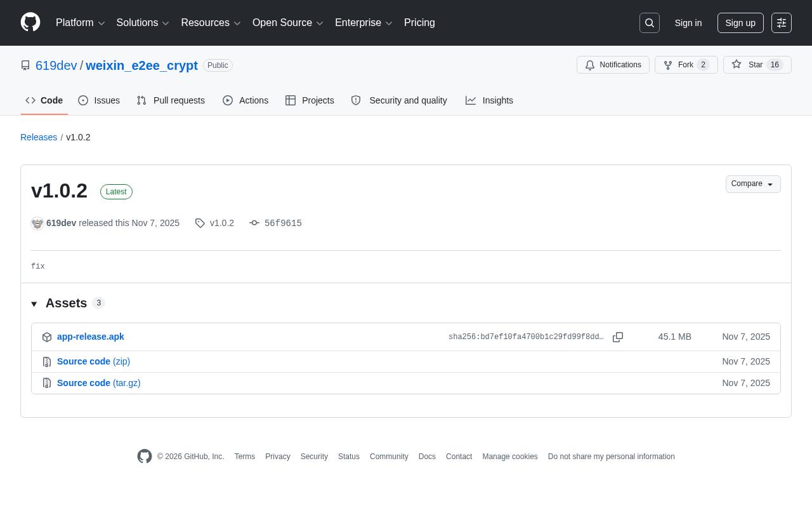This screenshot has width=812, height=508.
Task: Open the Docs footer link
Action: pos(427,457)
